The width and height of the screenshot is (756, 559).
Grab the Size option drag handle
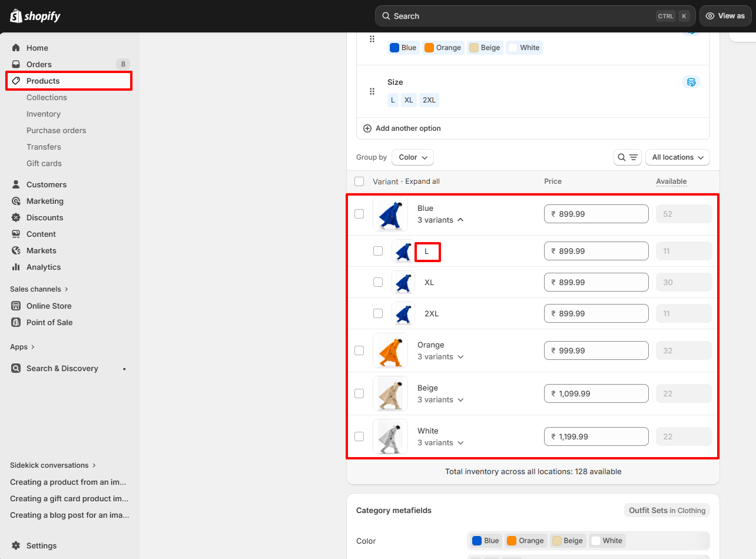372,91
